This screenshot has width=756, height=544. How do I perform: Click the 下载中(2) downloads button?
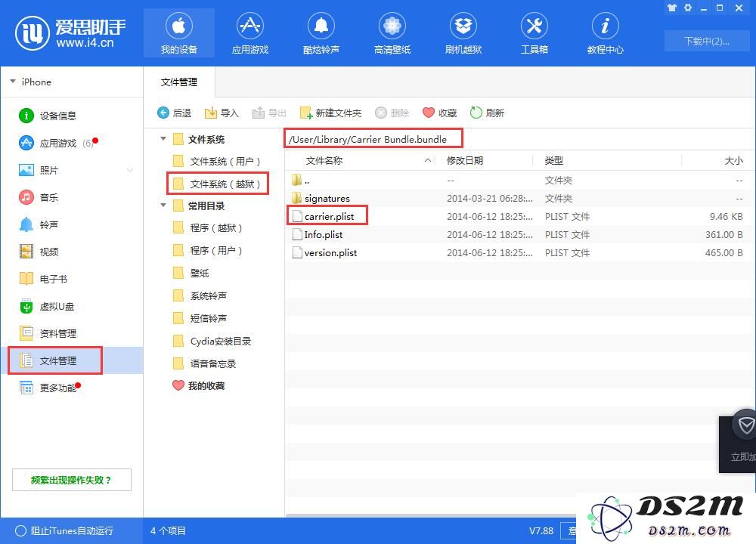click(x=706, y=41)
